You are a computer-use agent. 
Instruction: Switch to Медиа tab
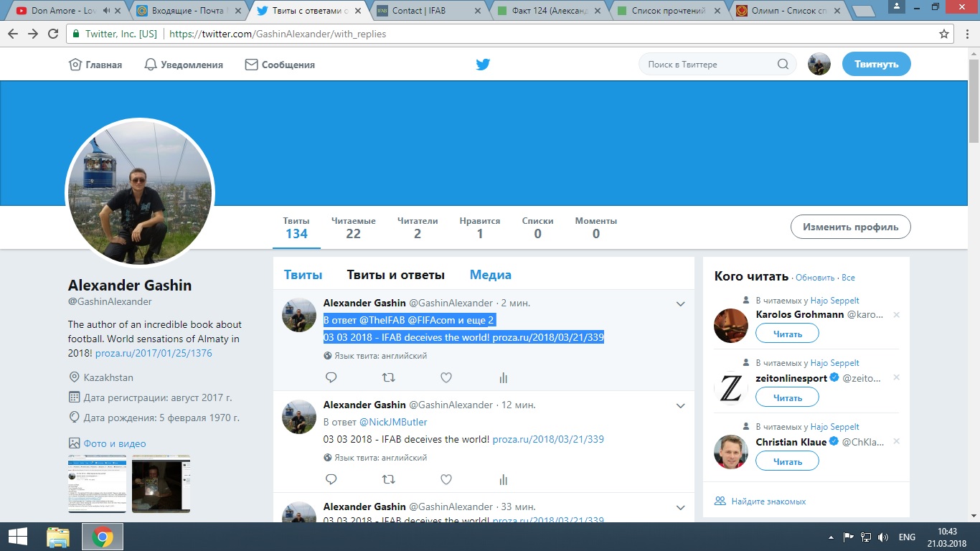pyautogui.click(x=491, y=275)
